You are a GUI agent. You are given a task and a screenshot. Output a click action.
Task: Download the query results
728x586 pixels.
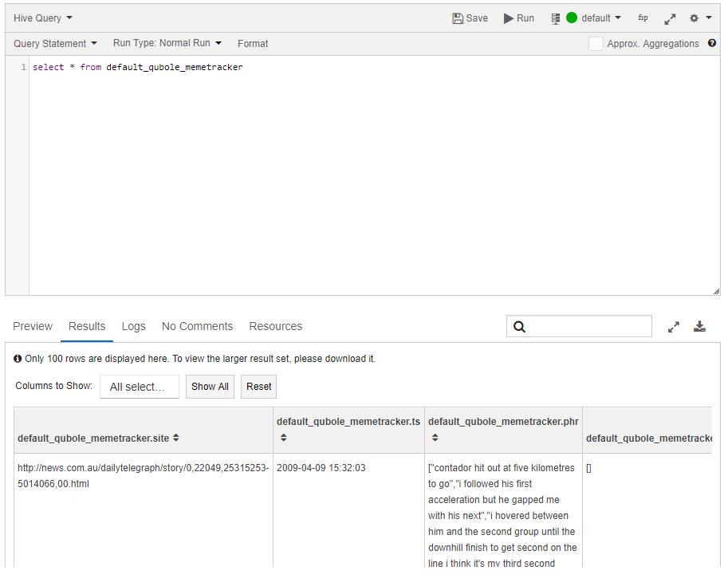pyautogui.click(x=699, y=326)
